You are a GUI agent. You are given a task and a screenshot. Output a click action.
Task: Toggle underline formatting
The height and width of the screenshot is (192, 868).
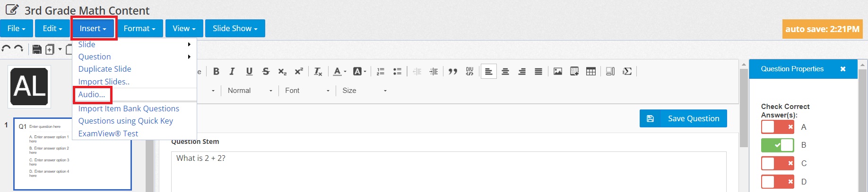249,71
